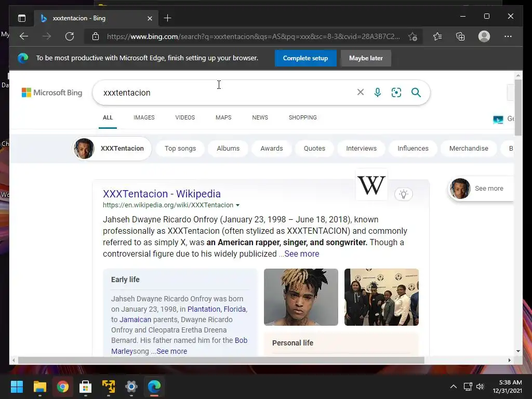Image resolution: width=532 pixels, height=399 pixels.
Task: Switch to the MAPS tab
Action: click(x=223, y=117)
